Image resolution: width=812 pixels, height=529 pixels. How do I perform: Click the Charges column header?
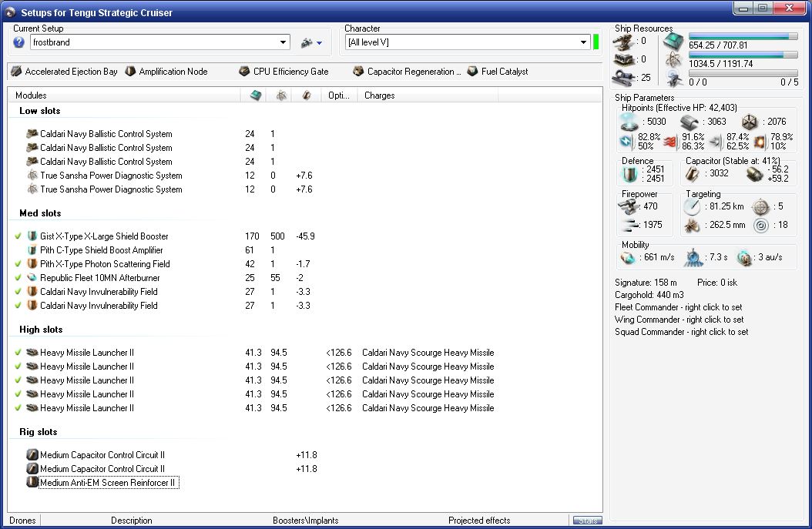(428, 95)
